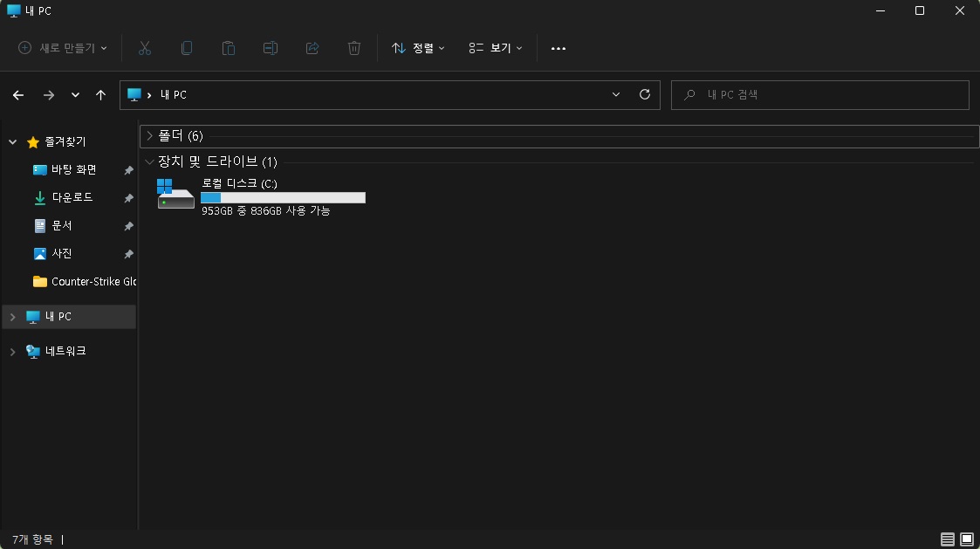Open the 정렬 sort dropdown

[417, 48]
